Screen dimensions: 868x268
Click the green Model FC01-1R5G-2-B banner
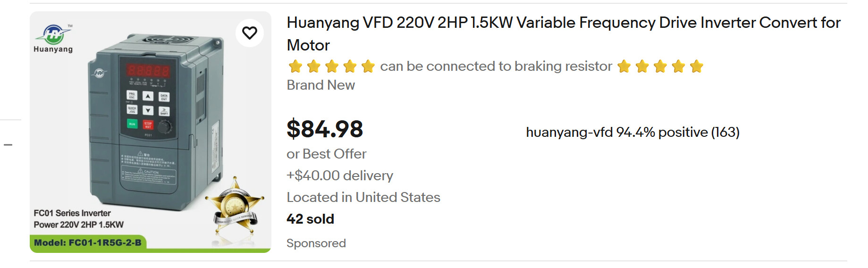pos(88,243)
